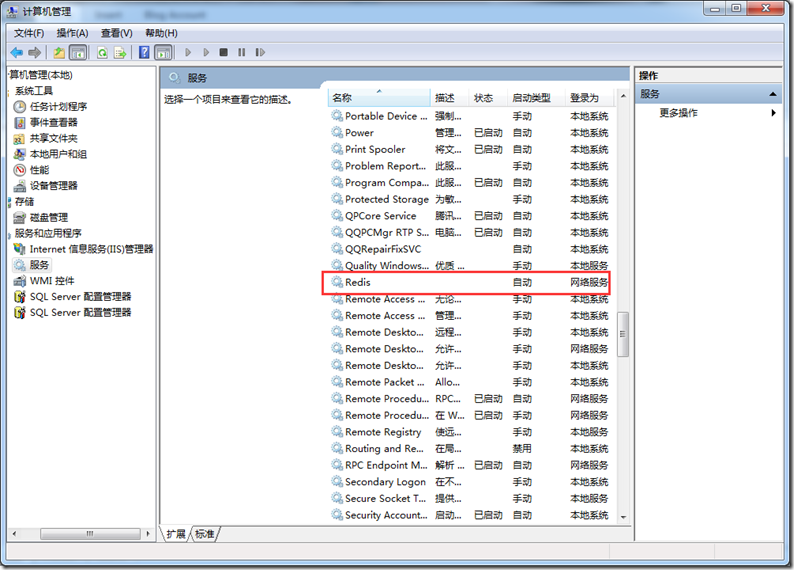Click the Forward arrow toolbar icon

tap(34, 52)
